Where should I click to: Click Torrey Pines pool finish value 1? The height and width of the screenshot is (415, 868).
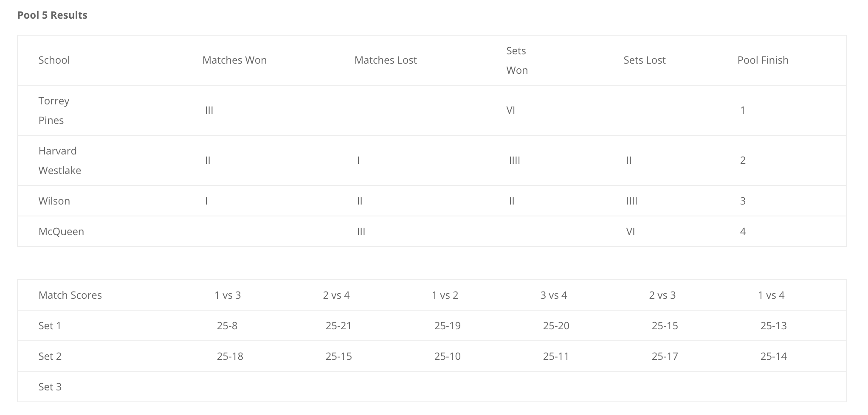click(x=742, y=110)
